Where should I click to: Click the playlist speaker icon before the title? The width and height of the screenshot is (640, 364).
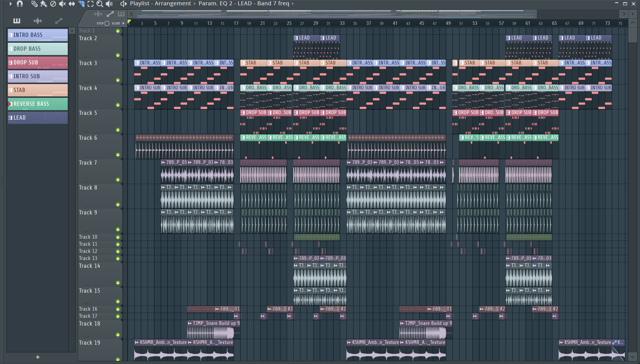[123, 4]
